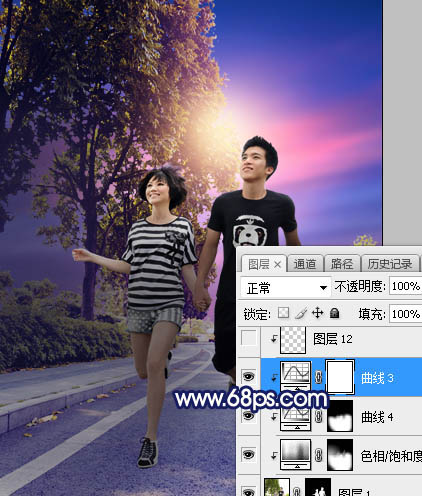
Task: Switch to the 通道 tab
Action: click(x=305, y=264)
